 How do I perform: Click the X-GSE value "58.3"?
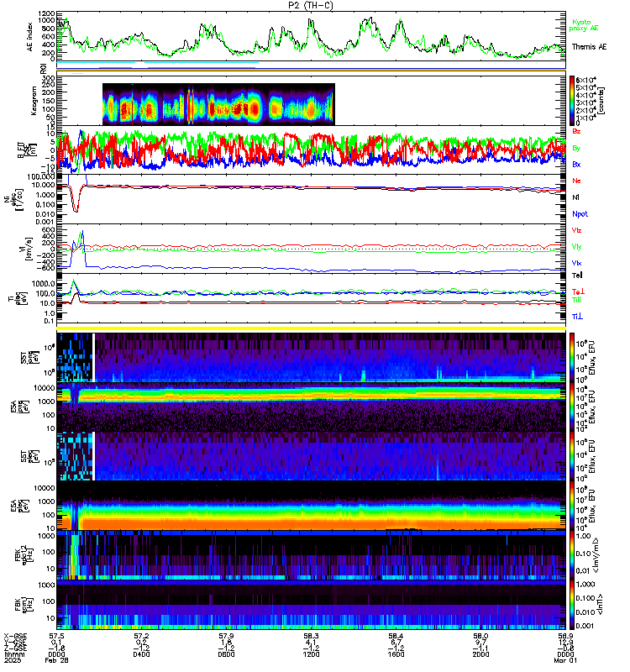tap(311, 636)
